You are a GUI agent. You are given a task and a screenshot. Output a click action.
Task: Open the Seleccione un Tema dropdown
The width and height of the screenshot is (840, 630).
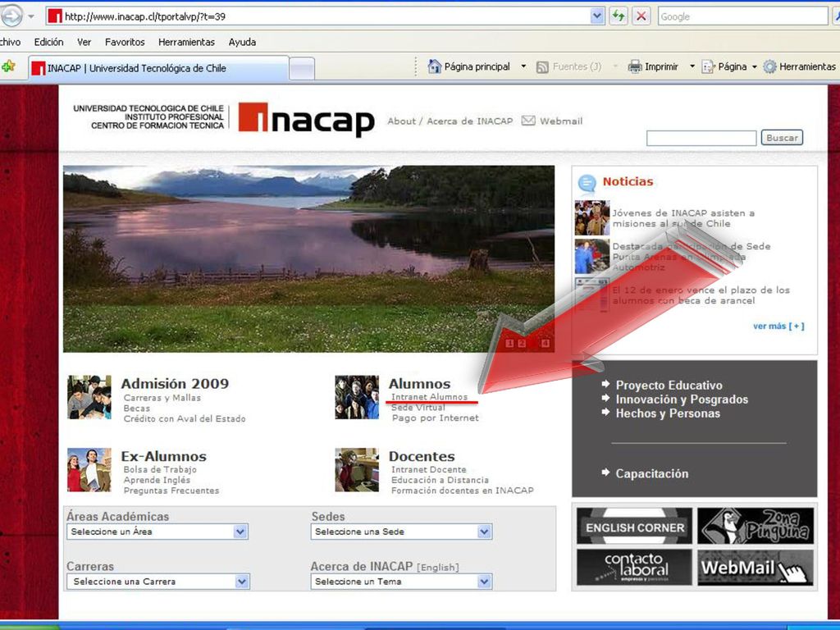401,582
